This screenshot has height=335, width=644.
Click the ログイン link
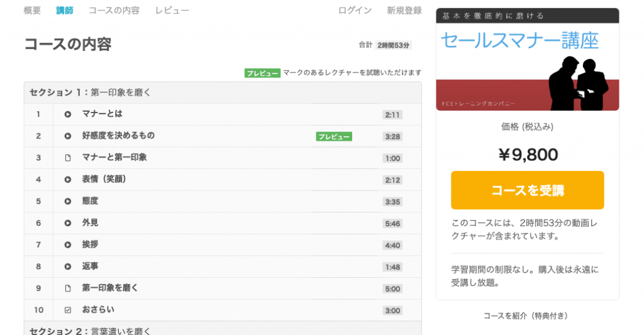[x=355, y=11]
